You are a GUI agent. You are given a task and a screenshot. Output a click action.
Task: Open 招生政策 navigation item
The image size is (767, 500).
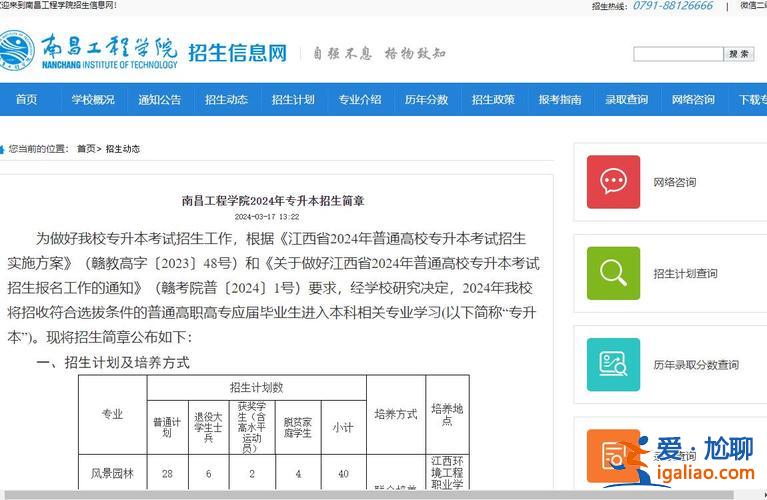coord(493,100)
